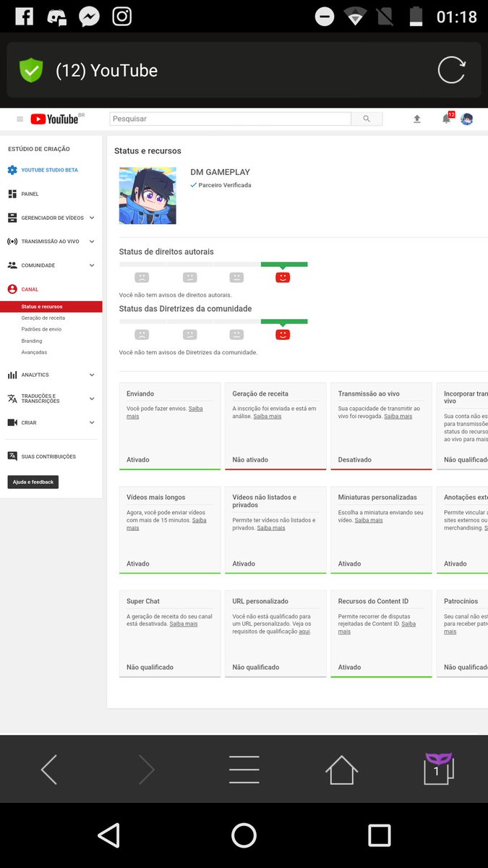Open Geração de receita submenu item
Screen dimensions: 488x868
[x=43, y=318]
